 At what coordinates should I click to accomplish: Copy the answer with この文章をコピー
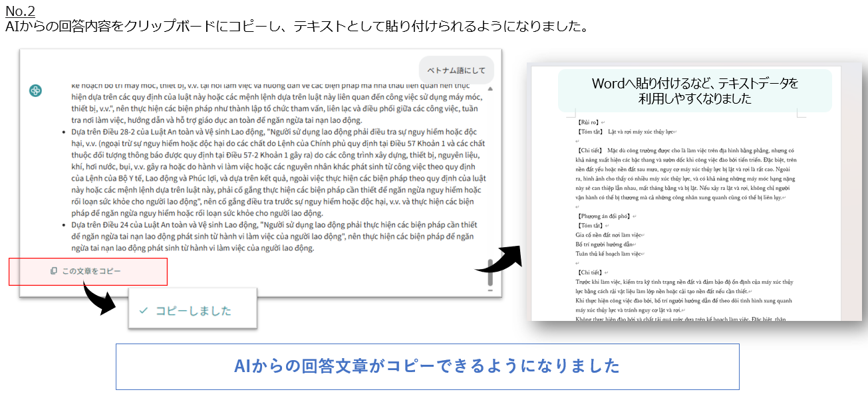[x=86, y=271]
